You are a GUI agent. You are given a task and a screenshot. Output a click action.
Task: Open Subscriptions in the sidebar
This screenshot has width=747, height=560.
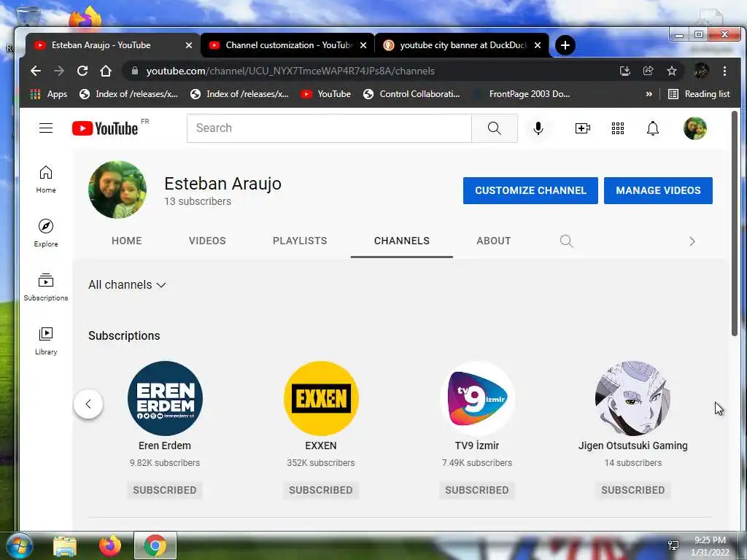46,287
